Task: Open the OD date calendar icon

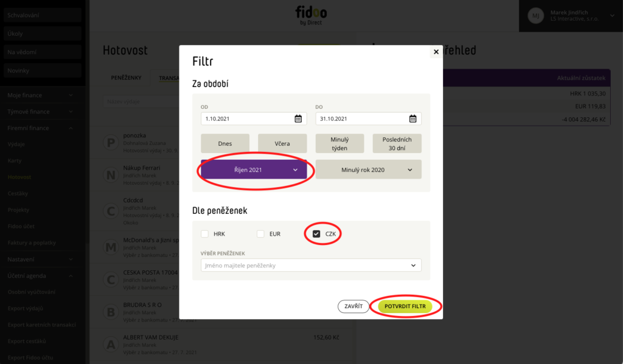Action: click(298, 118)
